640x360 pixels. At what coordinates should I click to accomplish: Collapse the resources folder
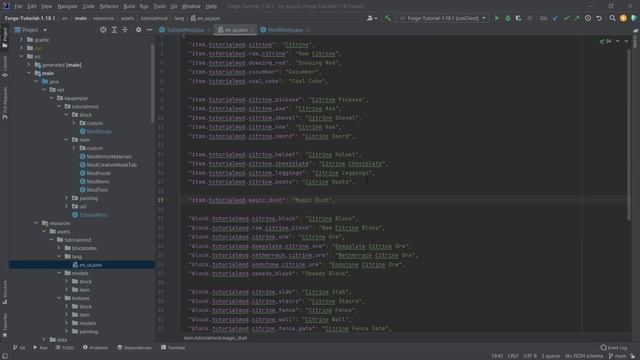[x=36, y=223]
